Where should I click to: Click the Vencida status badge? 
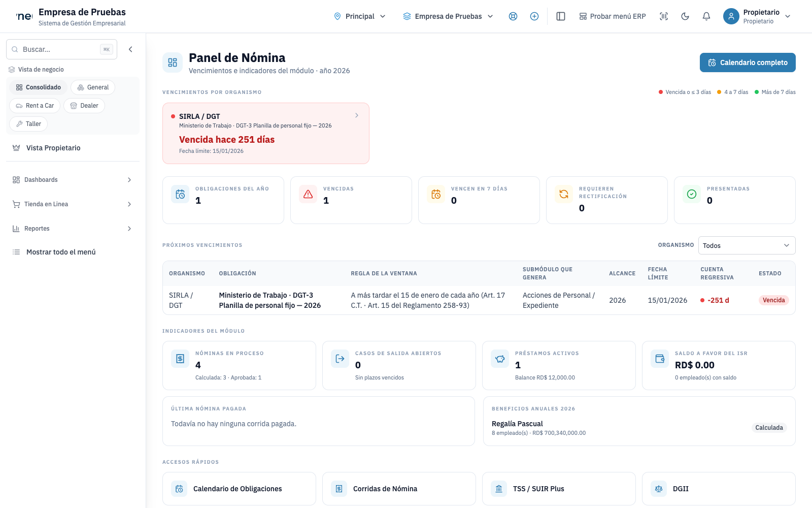(x=773, y=300)
